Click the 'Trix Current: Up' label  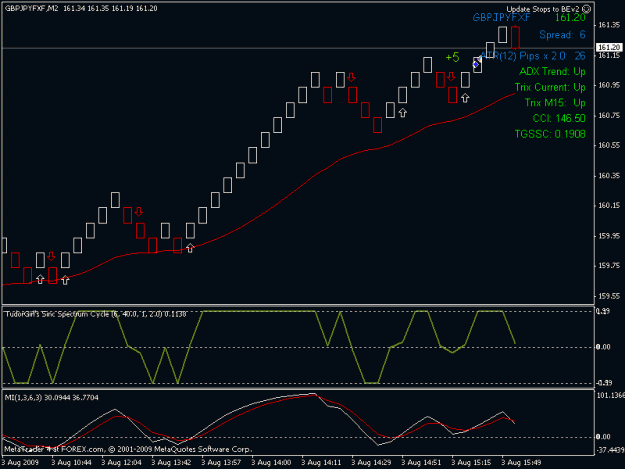(x=550, y=87)
